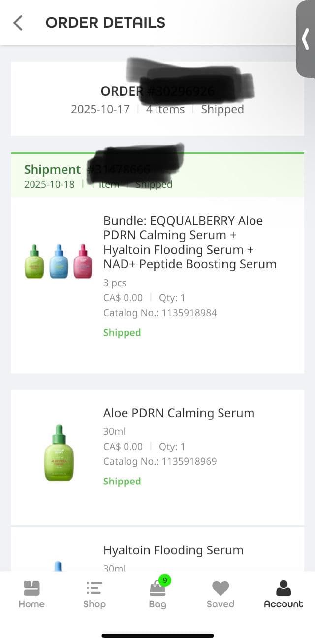Open the Account profile icon
The height and width of the screenshot is (644, 315).
(x=283, y=588)
